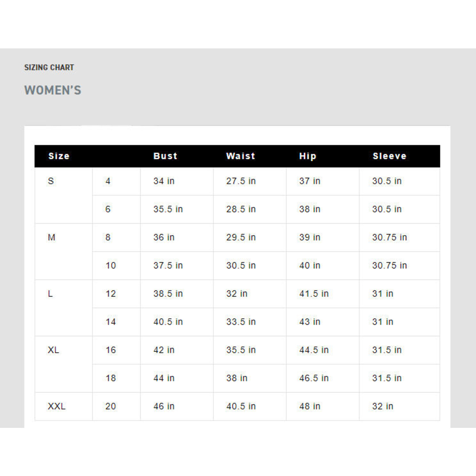Click the WOMEN'S title text
Viewport: 476px width, 476px height.
53,90
